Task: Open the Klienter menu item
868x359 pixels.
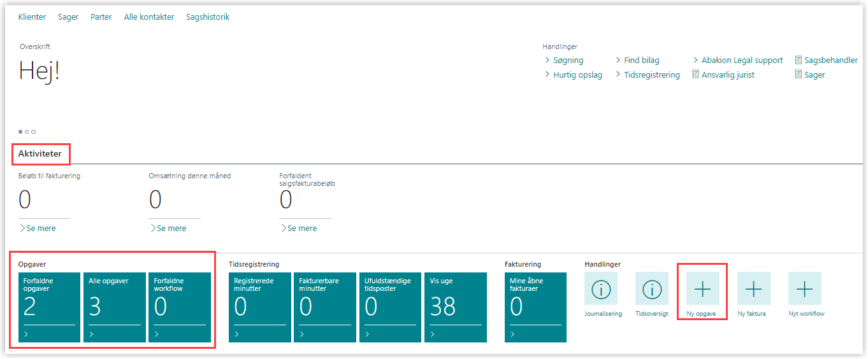Action: coord(32,17)
